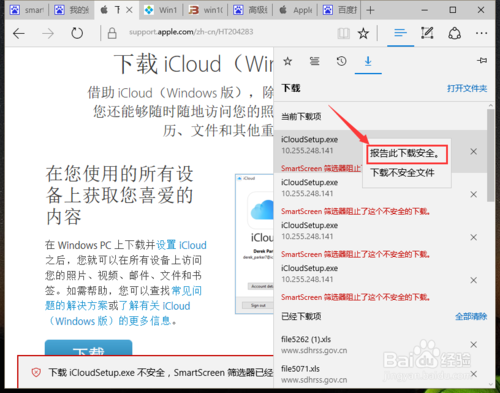500x393 pixels.
Task: Open the 打开文件夹 link
Action: click(467, 88)
